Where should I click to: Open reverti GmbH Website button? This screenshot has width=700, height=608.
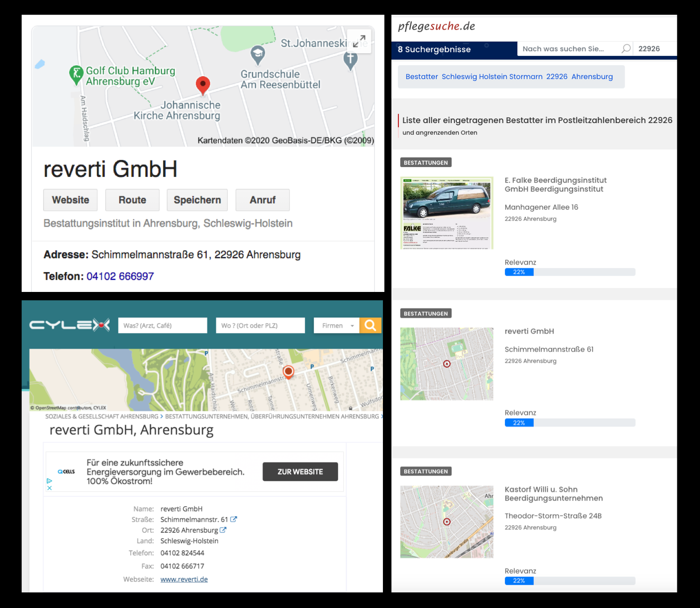pyautogui.click(x=71, y=200)
